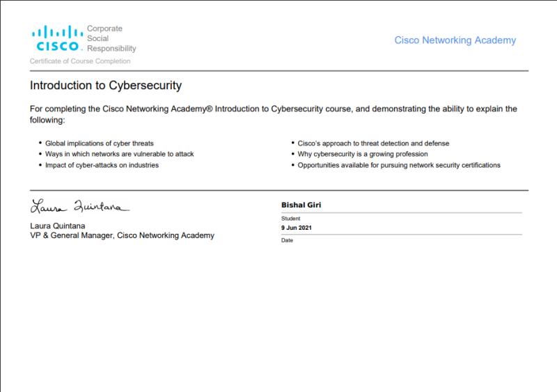557x392 pixels.
Task: Click the network security certifications opportunities line
Action: [x=399, y=165]
